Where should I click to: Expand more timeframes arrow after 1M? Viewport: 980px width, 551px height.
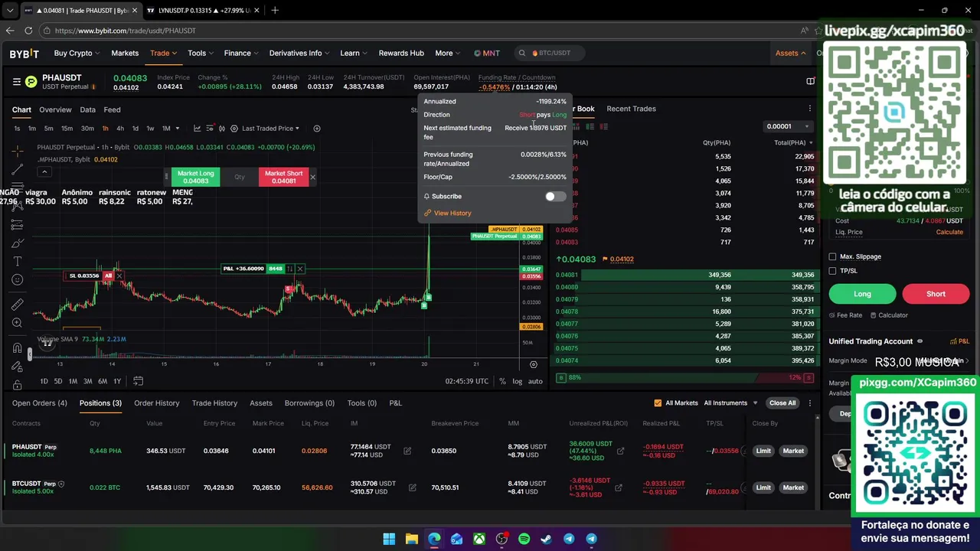(177, 129)
